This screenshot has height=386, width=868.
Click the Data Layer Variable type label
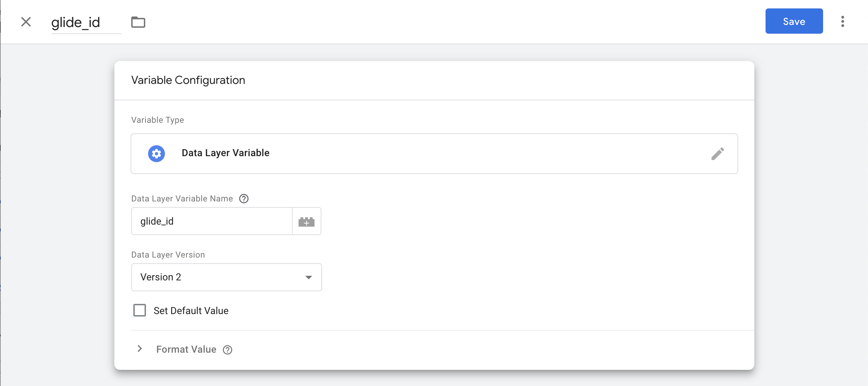(226, 153)
